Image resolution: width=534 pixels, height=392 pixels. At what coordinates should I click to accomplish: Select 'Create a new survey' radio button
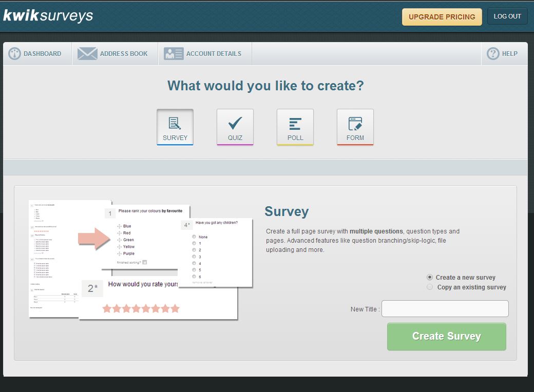point(430,277)
